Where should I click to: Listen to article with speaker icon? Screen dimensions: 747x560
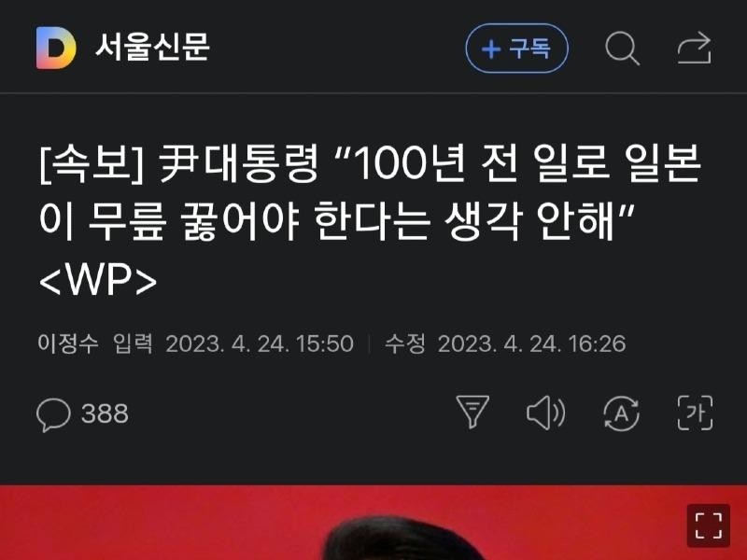(546, 413)
